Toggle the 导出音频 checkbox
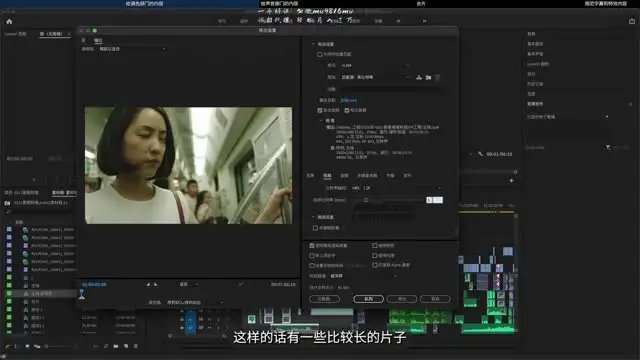The width and height of the screenshot is (640, 360). point(347,110)
